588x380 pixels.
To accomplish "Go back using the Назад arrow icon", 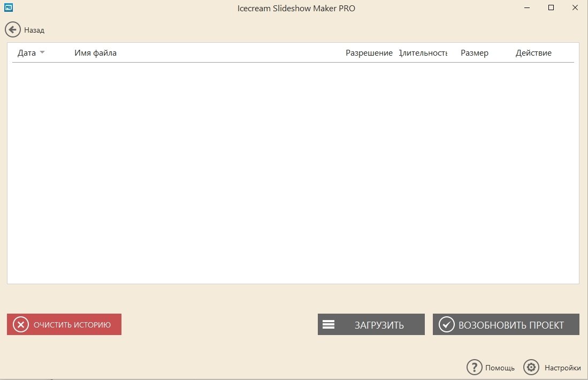I will click(13, 29).
